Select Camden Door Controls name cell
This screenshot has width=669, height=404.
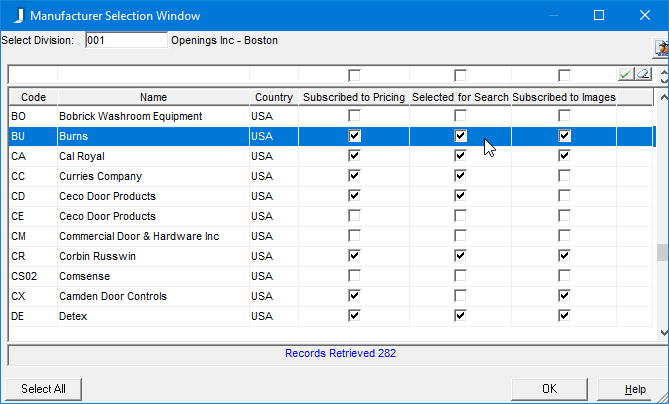coord(154,296)
